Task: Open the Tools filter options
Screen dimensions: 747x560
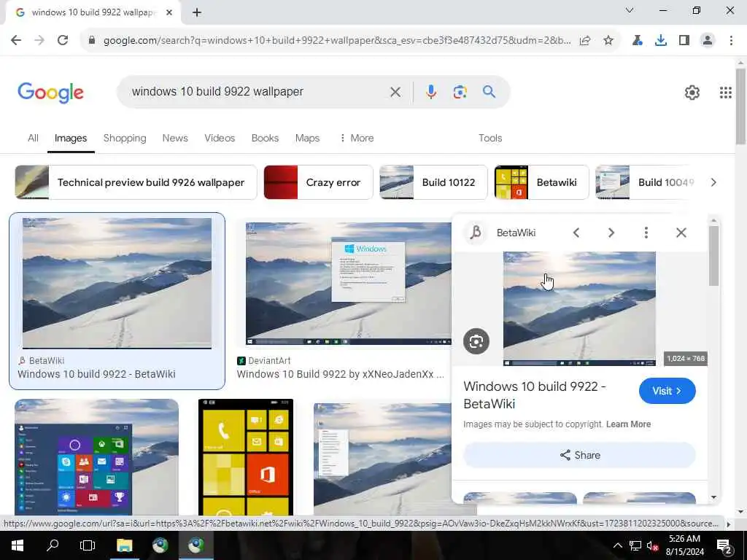Action: click(490, 138)
